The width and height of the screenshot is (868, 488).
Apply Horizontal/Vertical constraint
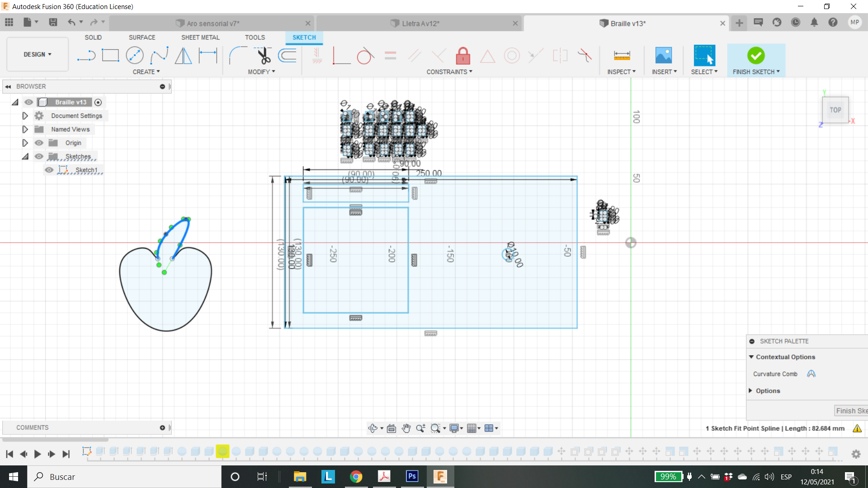317,56
